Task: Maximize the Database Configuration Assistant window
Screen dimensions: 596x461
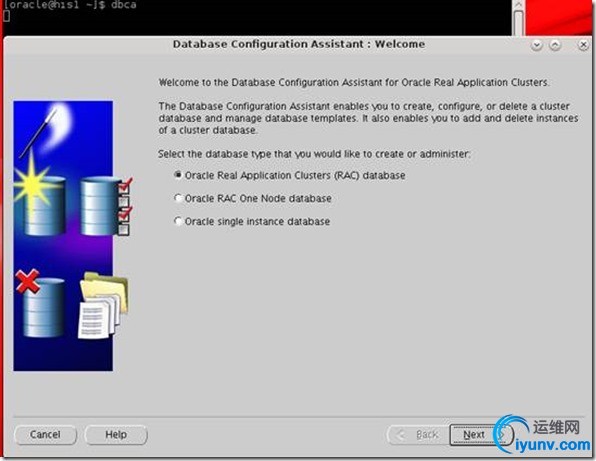Action: (x=555, y=45)
